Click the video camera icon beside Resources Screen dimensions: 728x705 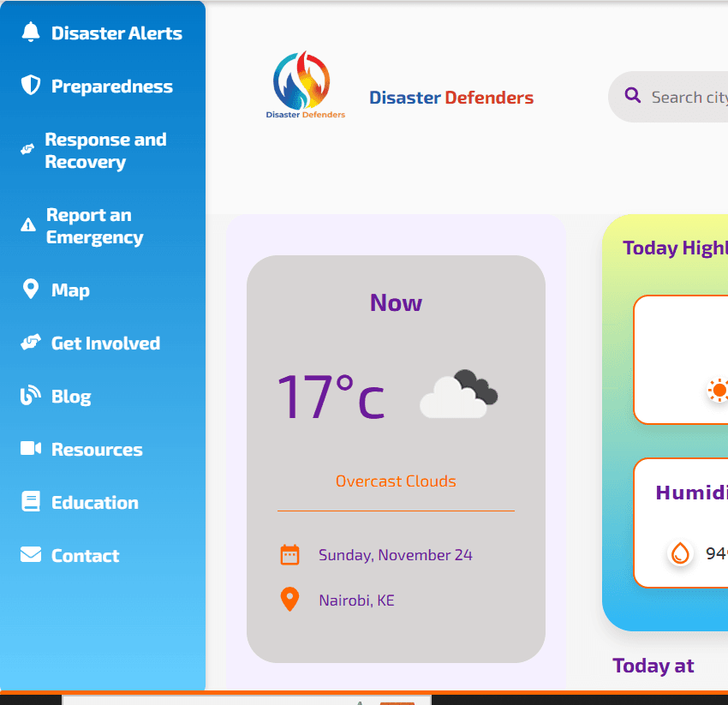click(x=31, y=449)
